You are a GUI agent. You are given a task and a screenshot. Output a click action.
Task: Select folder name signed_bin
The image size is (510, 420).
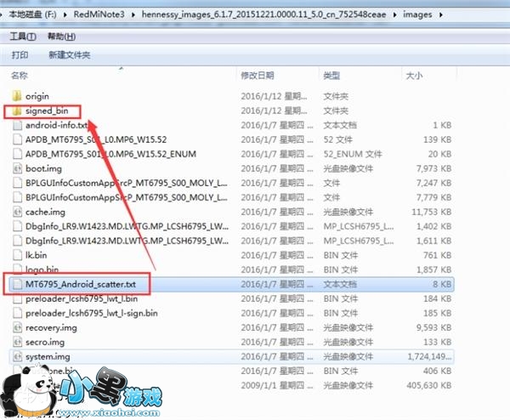47,111
